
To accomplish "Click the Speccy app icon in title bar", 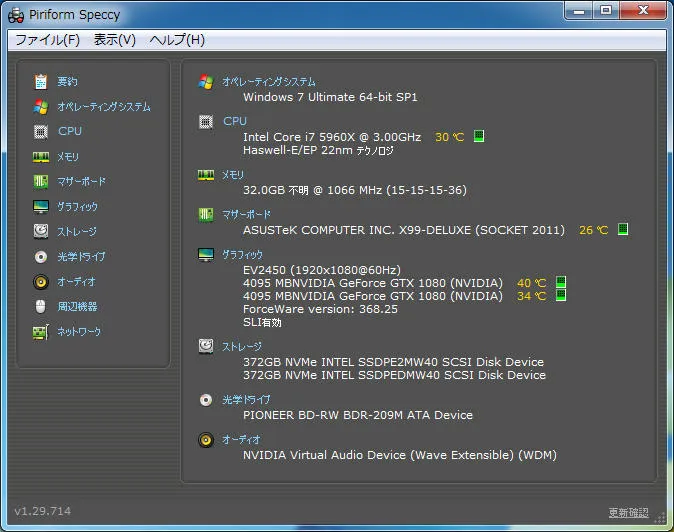I will click(16, 15).
